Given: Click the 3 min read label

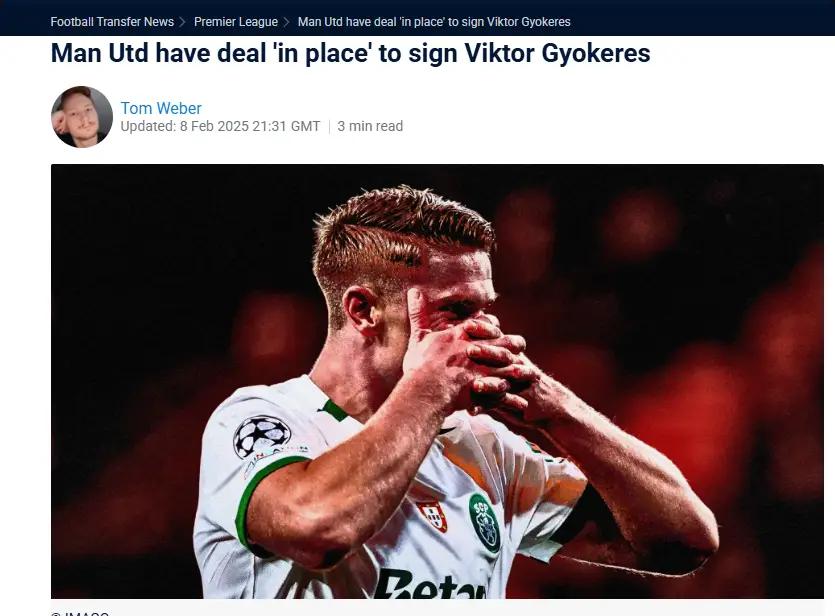Looking at the screenshot, I should (370, 126).
